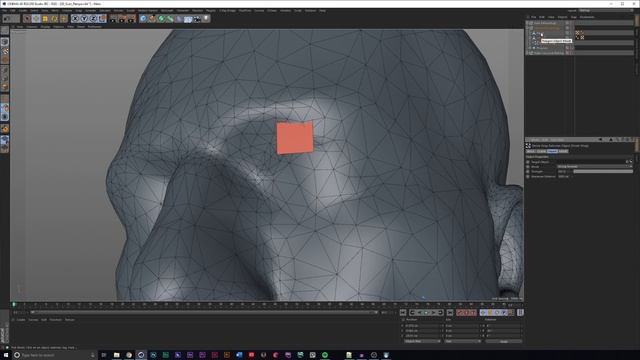
Task: Open Edit Render Settings icon
Action: point(131,19)
